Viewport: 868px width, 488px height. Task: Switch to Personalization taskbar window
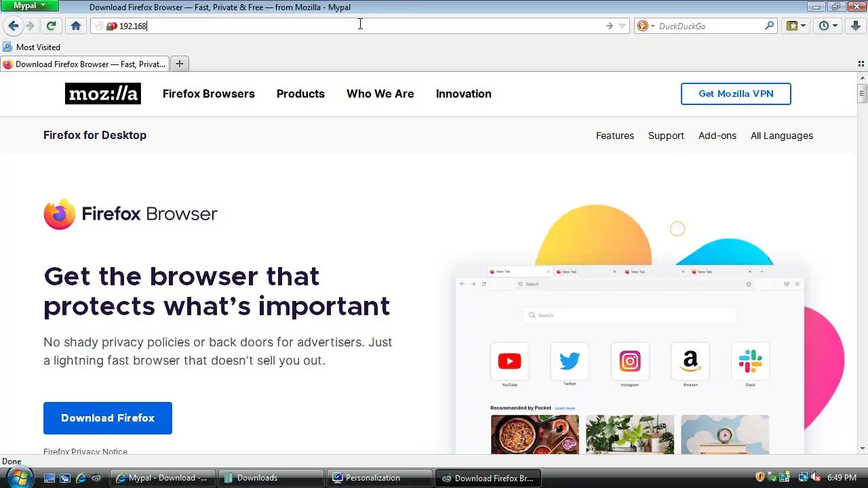click(x=379, y=478)
